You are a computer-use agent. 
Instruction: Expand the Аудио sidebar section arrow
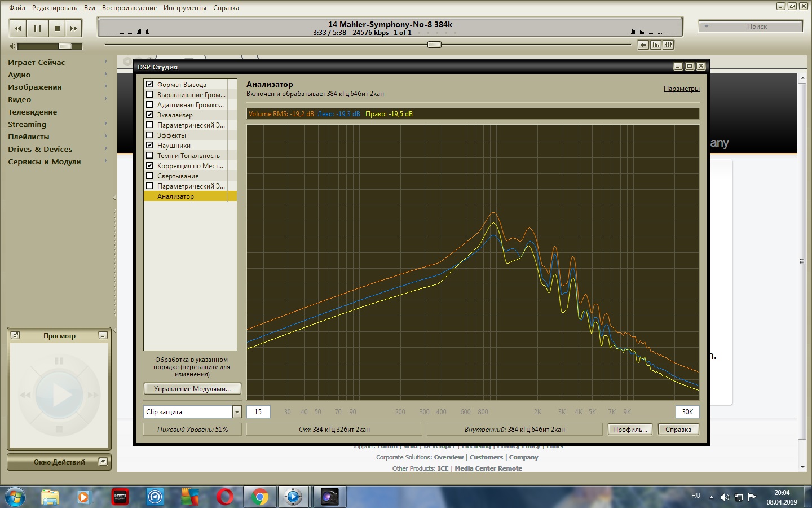click(x=105, y=75)
